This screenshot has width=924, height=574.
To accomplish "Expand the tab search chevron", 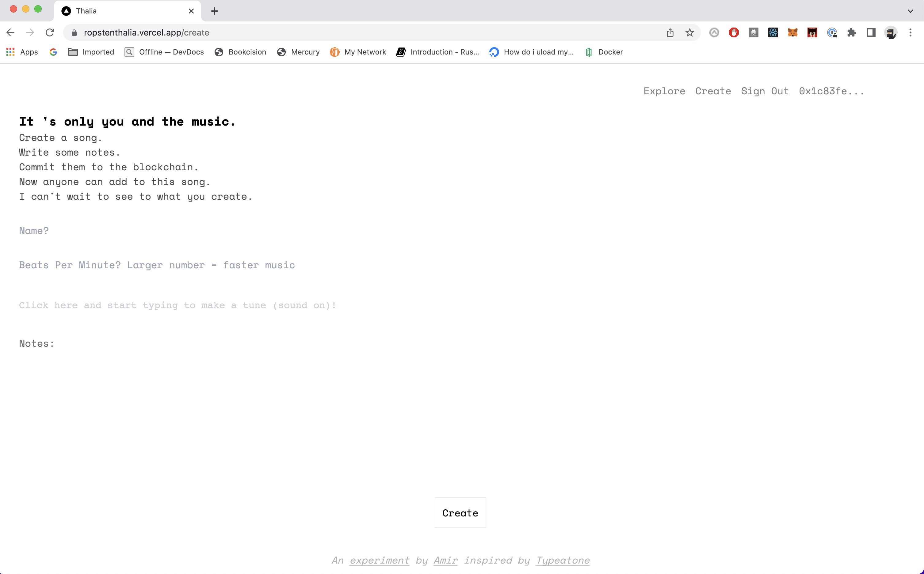I will [910, 11].
